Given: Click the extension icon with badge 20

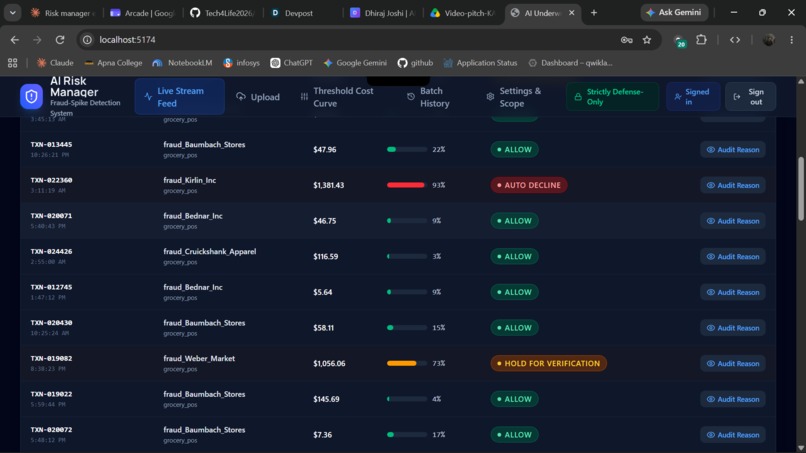Looking at the screenshot, I should coord(680,41).
